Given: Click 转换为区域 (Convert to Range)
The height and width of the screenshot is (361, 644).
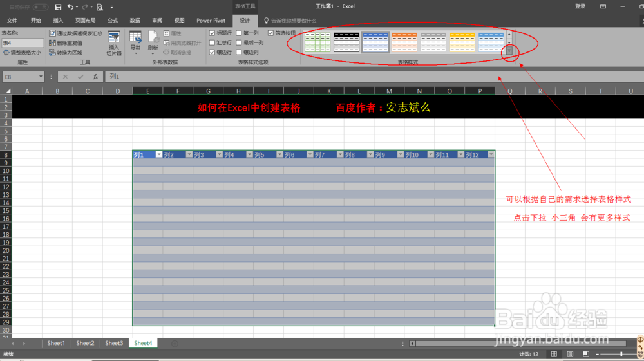Looking at the screenshot, I should pos(66,53).
